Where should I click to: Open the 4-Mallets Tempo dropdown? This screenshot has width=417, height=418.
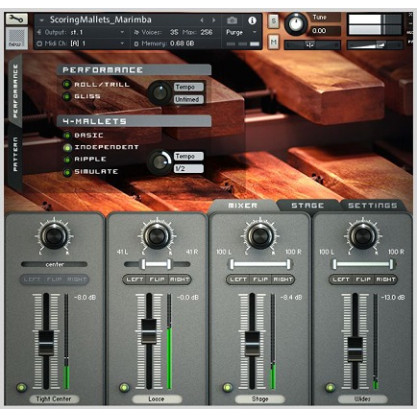point(188,156)
